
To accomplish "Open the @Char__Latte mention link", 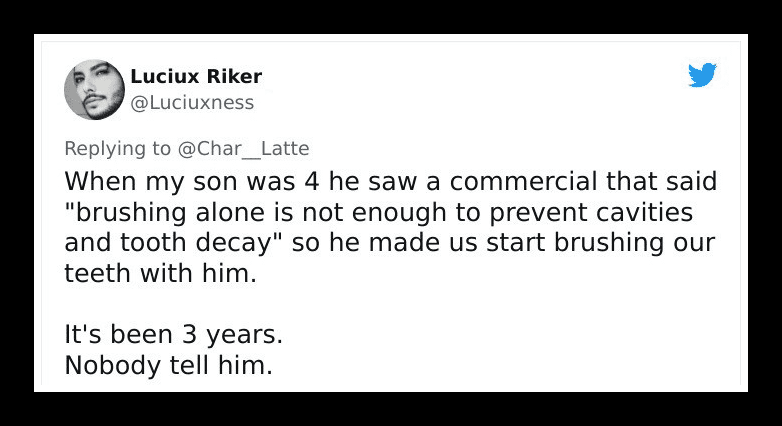I will pos(243,149).
